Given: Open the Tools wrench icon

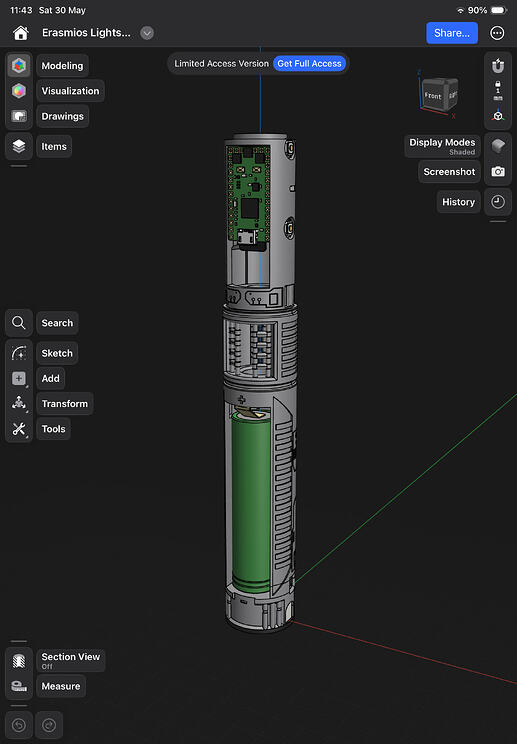Looking at the screenshot, I should (x=19, y=429).
